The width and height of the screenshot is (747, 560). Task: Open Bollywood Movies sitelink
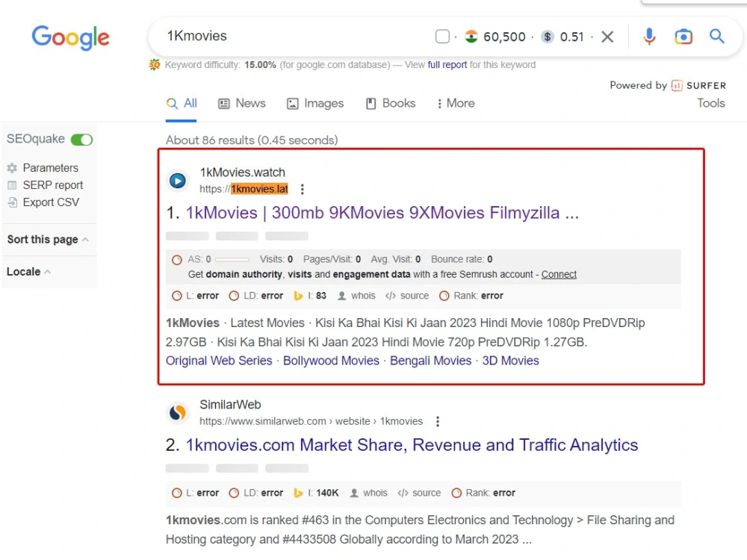(331, 361)
